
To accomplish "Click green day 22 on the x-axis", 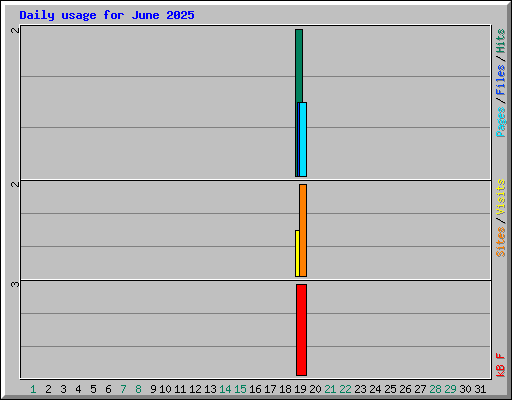I will (345, 389).
